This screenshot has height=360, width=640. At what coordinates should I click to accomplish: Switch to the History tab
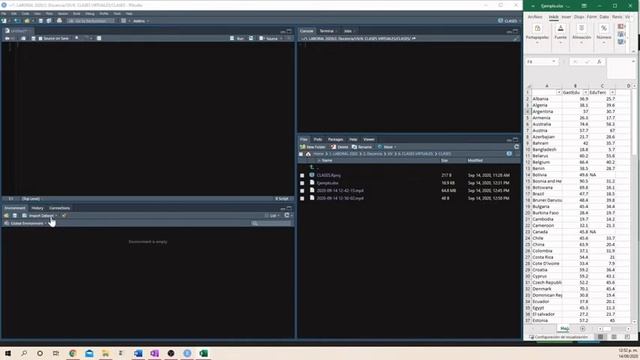click(37, 208)
